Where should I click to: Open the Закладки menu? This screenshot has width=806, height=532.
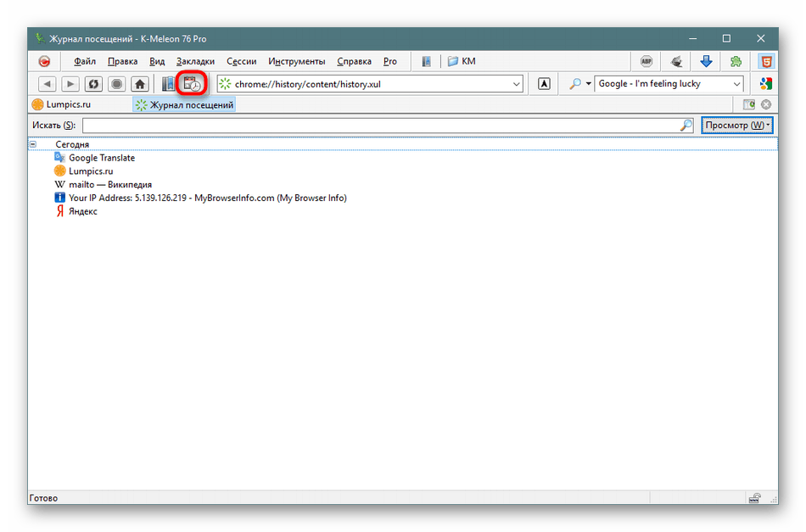195,62
